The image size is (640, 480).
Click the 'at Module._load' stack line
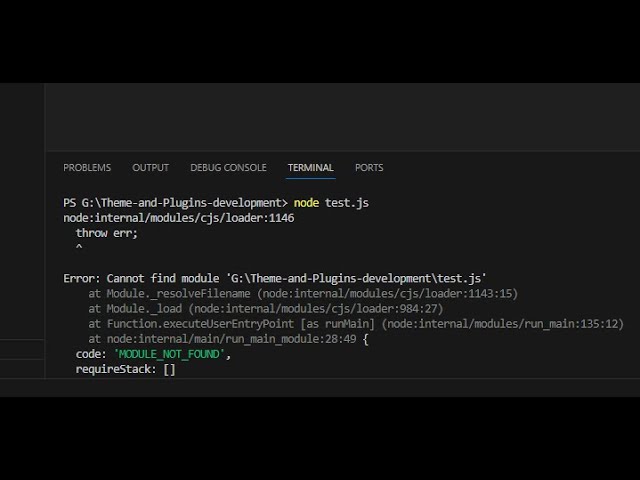coord(266,309)
